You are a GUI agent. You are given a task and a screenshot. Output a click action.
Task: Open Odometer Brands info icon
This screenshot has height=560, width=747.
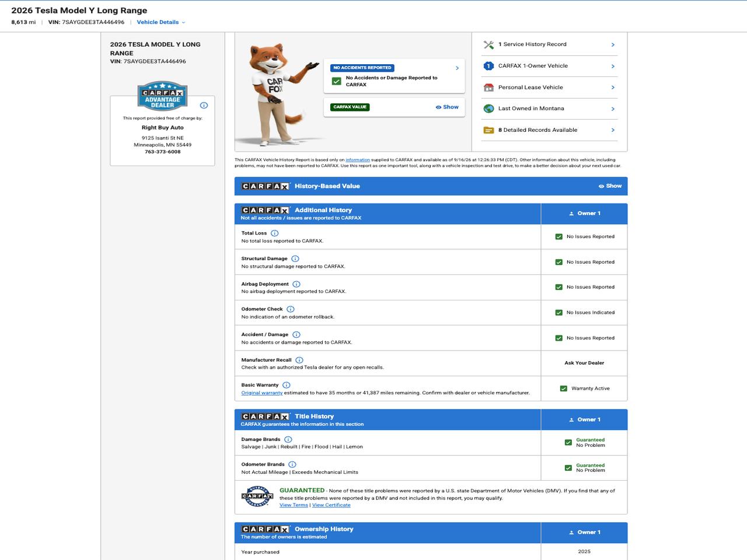coord(292,465)
